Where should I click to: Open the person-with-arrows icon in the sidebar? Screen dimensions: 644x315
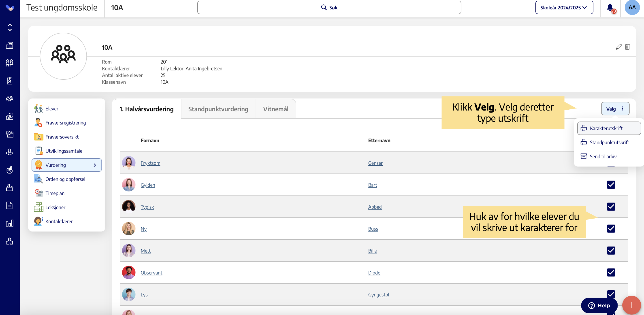(x=10, y=152)
